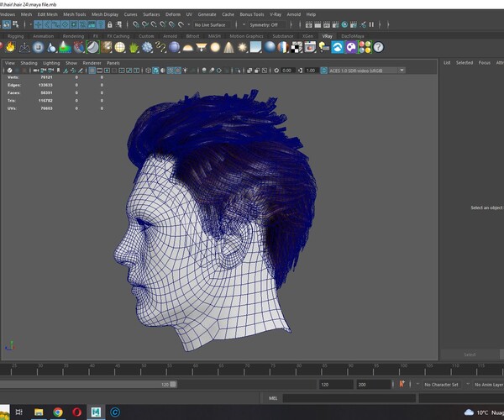Image resolution: width=504 pixels, height=420 pixels.
Task: Toggle the resolution gate viewport button
Action: click(107, 71)
